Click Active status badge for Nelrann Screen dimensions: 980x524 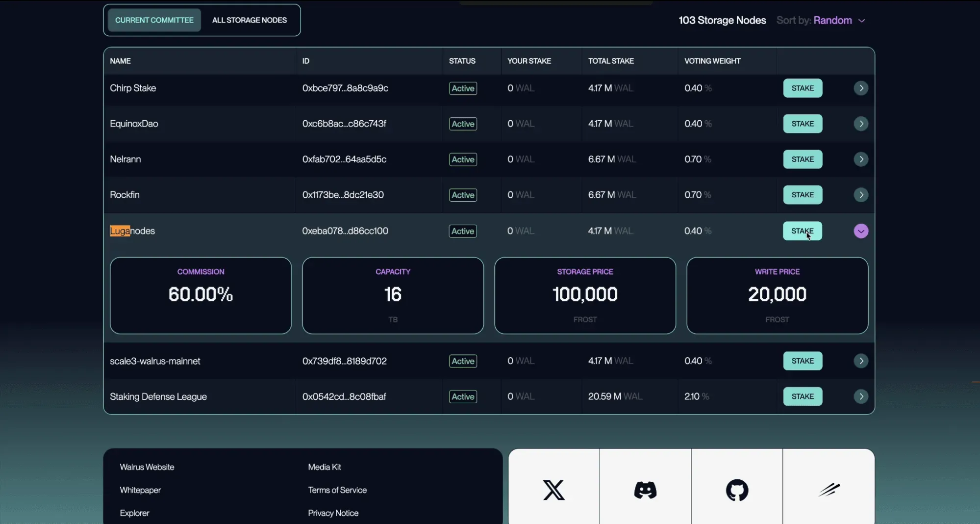point(463,159)
